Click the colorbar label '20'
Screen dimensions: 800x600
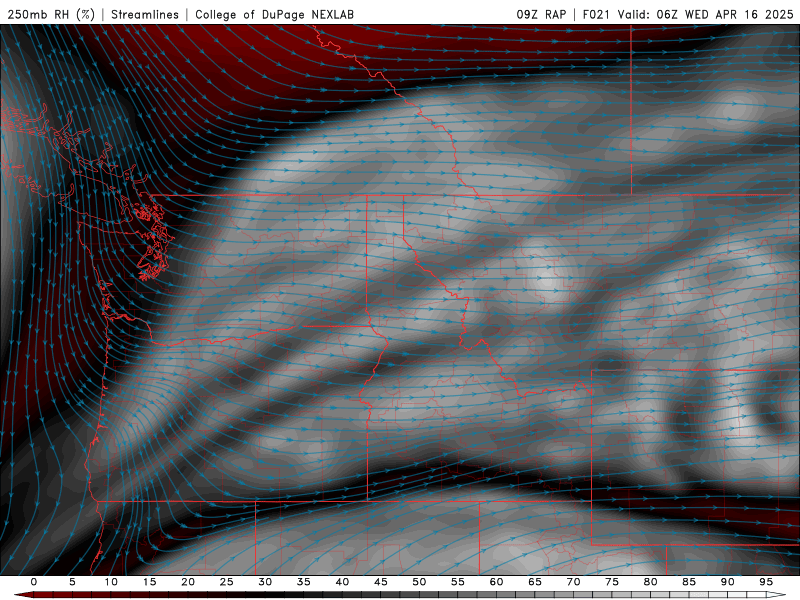point(188,582)
